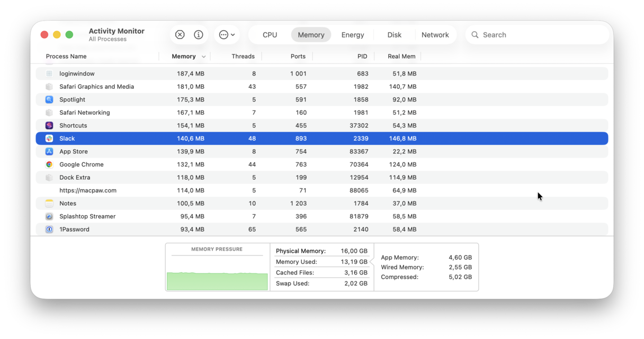Open the process Info (i) icon

[199, 35]
